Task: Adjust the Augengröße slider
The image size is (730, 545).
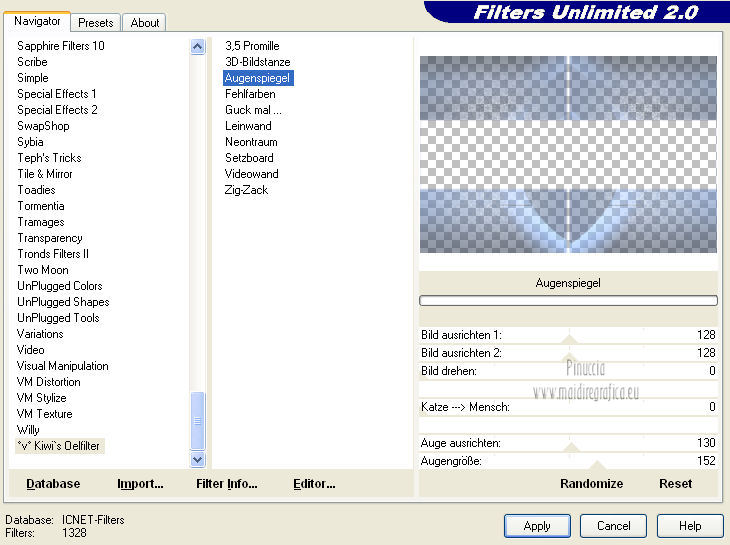Action: point(568,461)
